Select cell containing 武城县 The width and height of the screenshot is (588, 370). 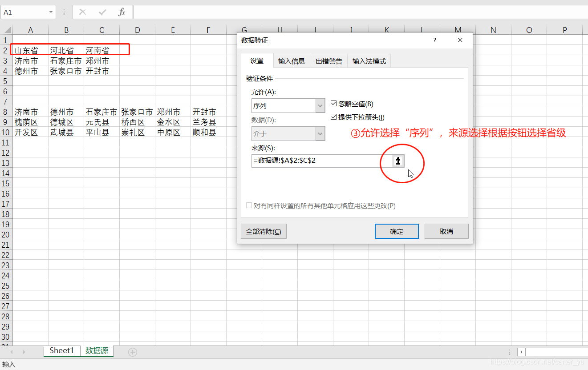(66, 132)
